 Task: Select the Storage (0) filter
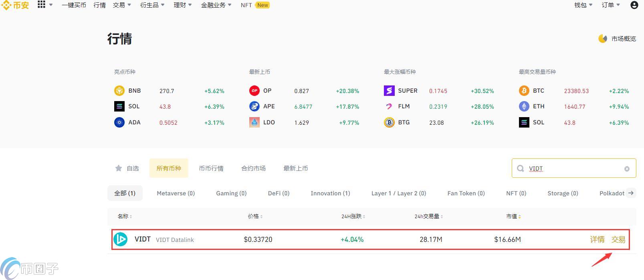pos(563,193)
